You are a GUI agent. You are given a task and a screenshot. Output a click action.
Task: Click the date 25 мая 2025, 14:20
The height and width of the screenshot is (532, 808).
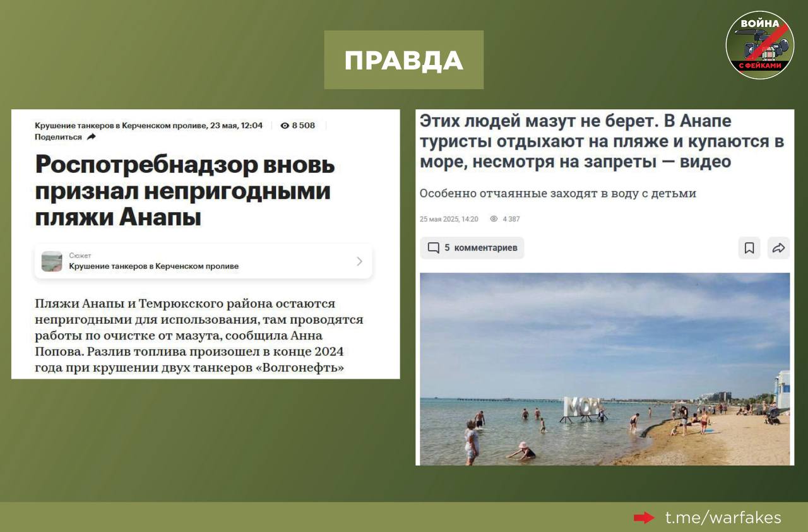tap(449, 219)
